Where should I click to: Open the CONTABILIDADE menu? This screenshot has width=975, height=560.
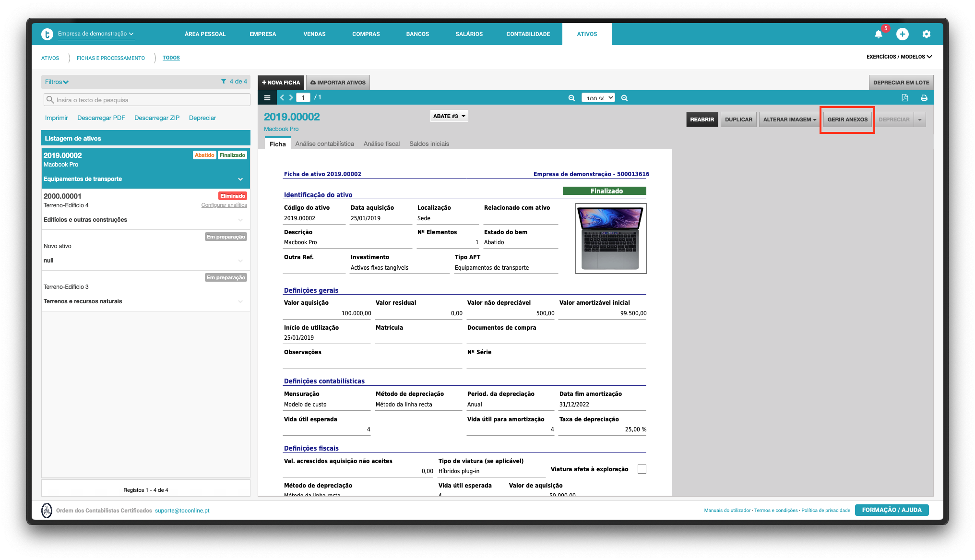(528, 34)
